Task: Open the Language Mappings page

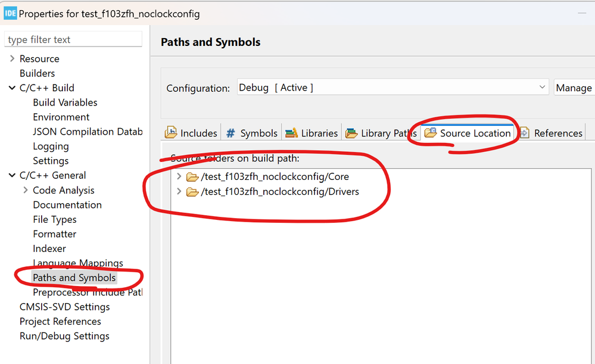Action: pyautogui.click(x=78, y=263)
